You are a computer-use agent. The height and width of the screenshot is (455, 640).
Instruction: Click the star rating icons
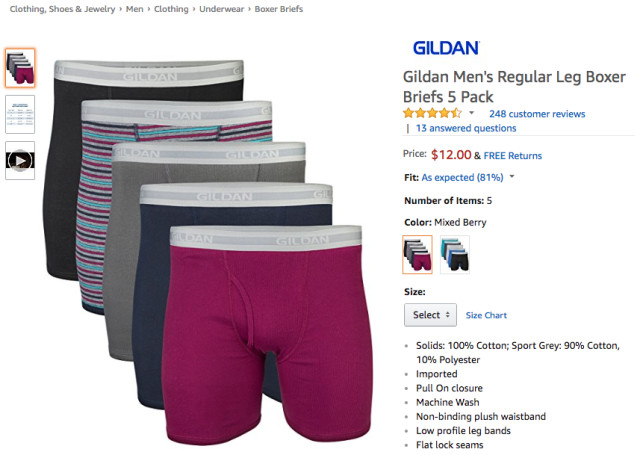432,113
